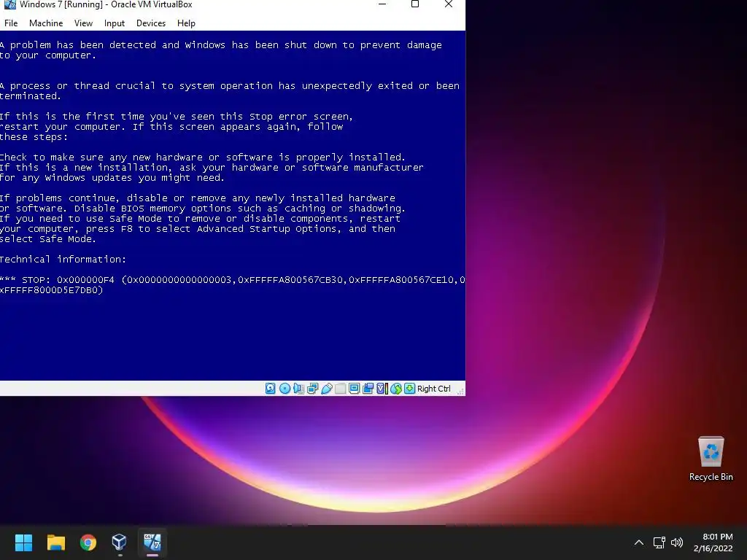Open the File menu in VirtualBox

point(11,23)
